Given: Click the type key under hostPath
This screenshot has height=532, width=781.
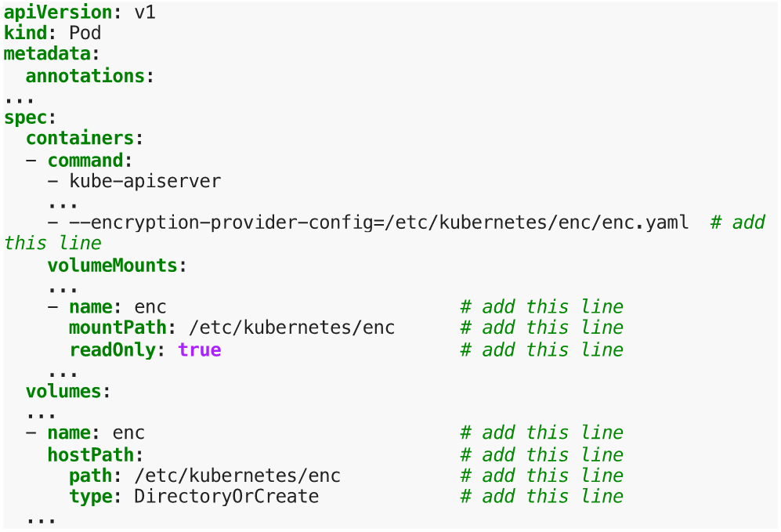Looking at the screenshot, I should click(x=91, y=496).
